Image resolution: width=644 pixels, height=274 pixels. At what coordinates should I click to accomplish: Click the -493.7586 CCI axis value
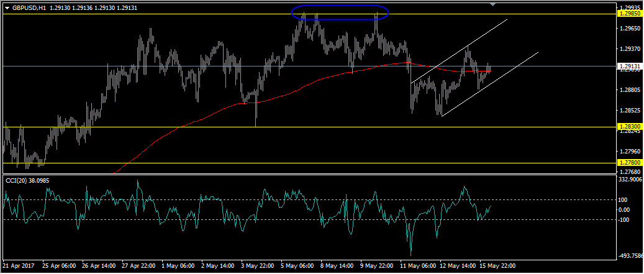pos(632,257)
